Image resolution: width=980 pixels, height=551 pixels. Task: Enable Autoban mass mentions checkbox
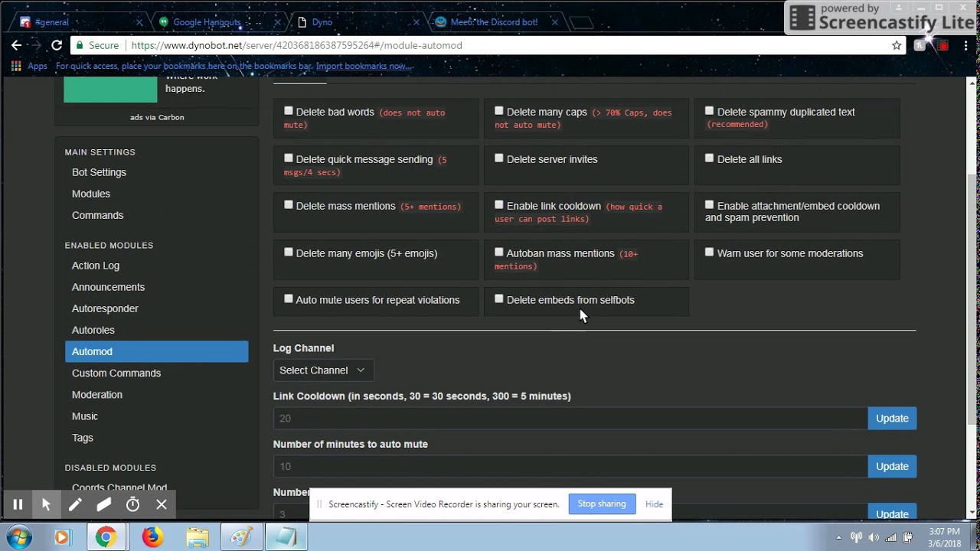[499, 253]
